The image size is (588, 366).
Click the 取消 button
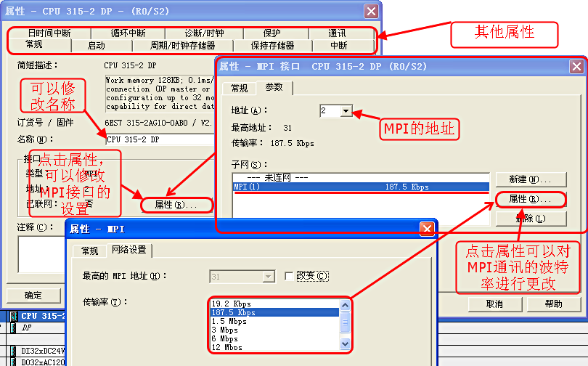495,304
